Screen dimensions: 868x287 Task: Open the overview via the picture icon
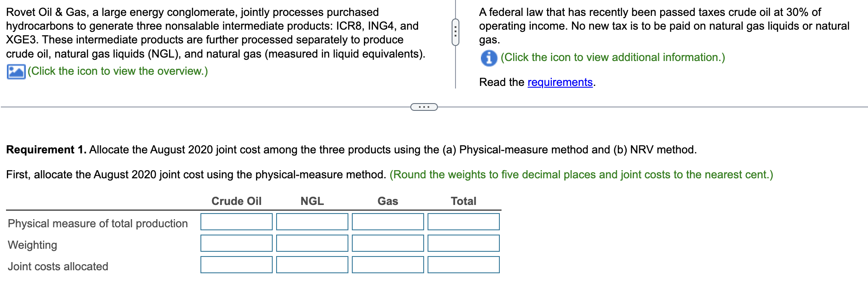15,71
